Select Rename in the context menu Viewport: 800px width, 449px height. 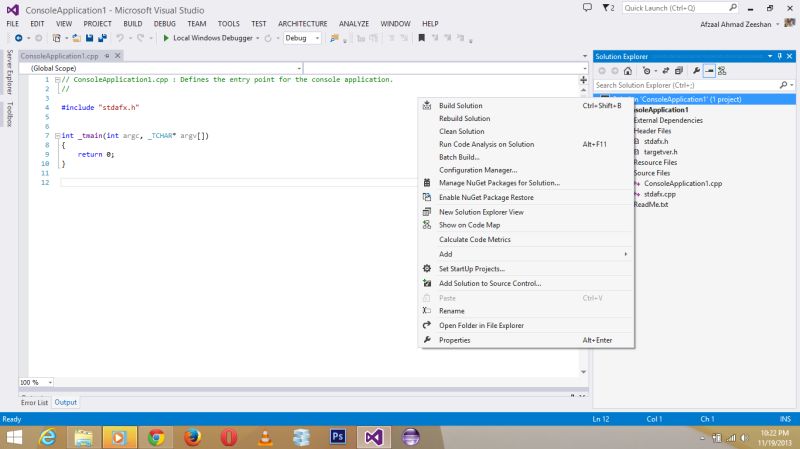(526, 311)
